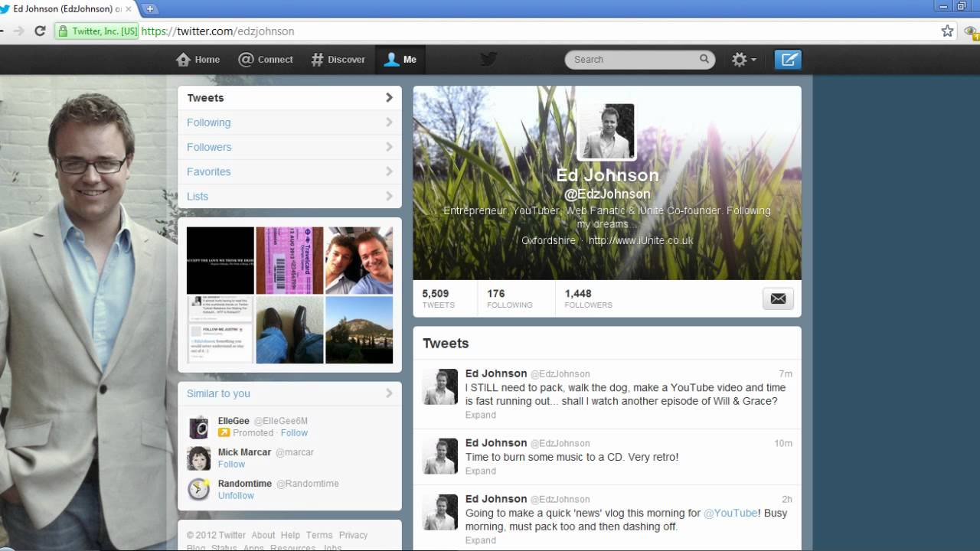This screenshot has height=551, width=980.
Task: Click the direct message envelope button
Action: pos(778,298)
